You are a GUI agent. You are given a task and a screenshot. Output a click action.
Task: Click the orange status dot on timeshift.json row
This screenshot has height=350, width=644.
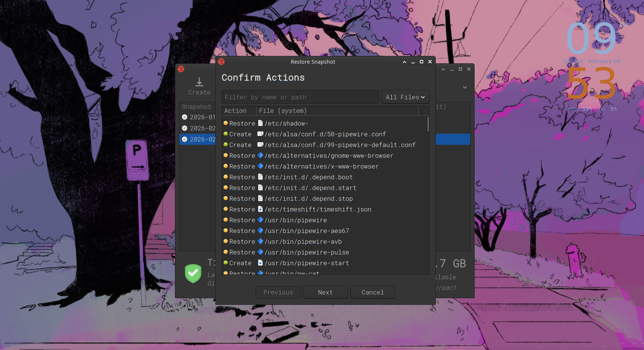click(226, 209)
